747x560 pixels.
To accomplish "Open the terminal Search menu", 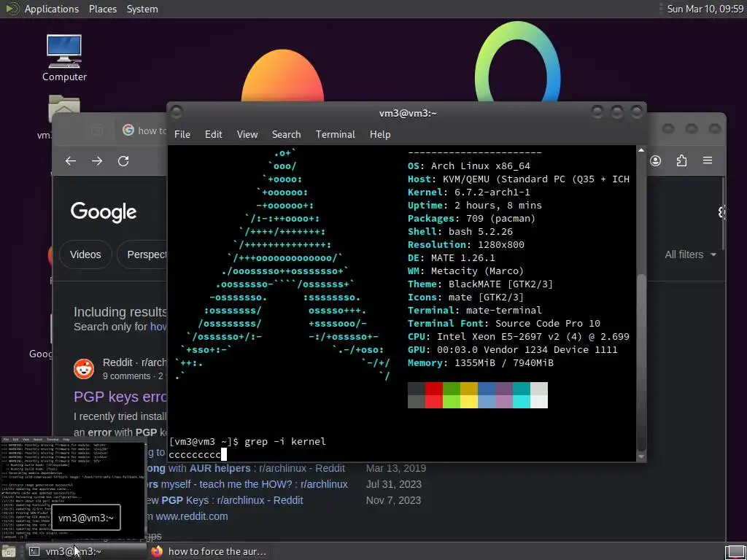I will pyautogui.click(x=286, y=134).
